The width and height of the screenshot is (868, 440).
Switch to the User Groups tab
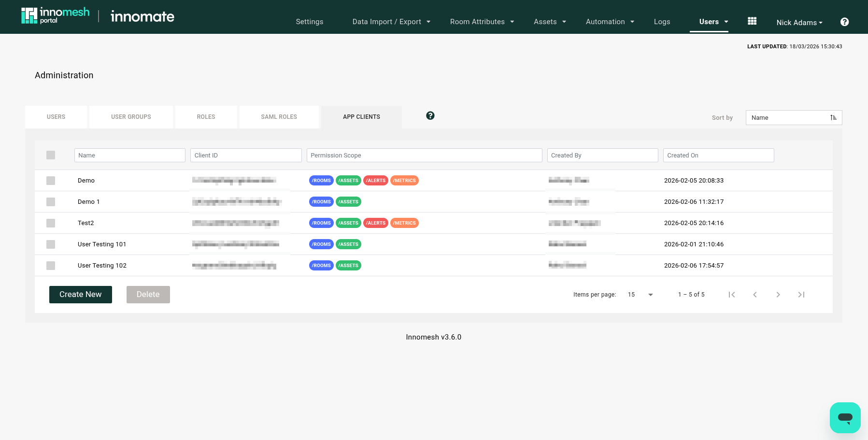[x=131, y=117]
